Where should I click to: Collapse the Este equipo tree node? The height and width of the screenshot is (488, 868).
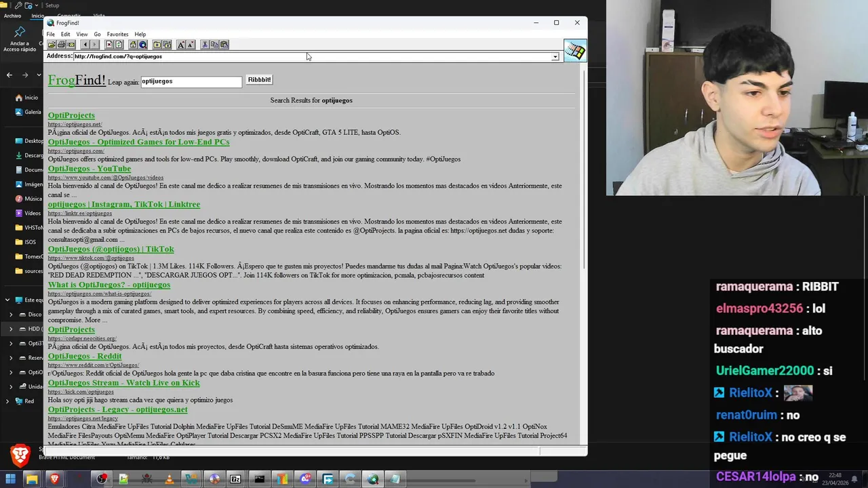coord(7,300)
